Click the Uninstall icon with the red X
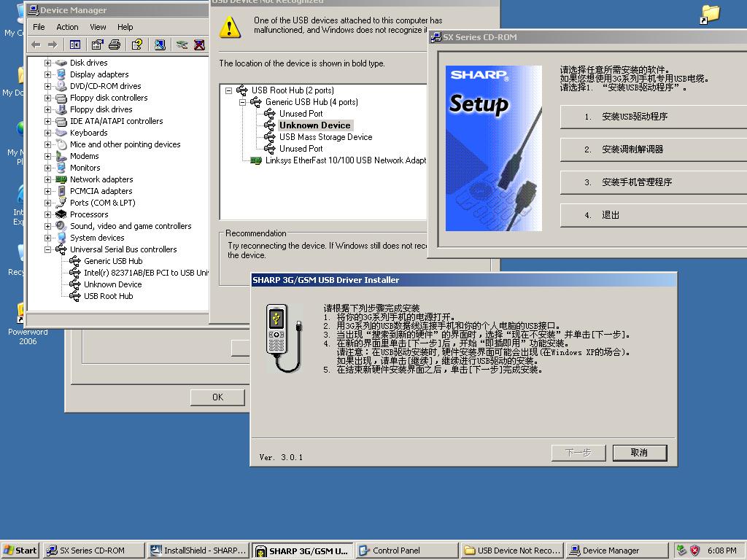The width and height of the screenshot is (747, 560). [199, 45]
